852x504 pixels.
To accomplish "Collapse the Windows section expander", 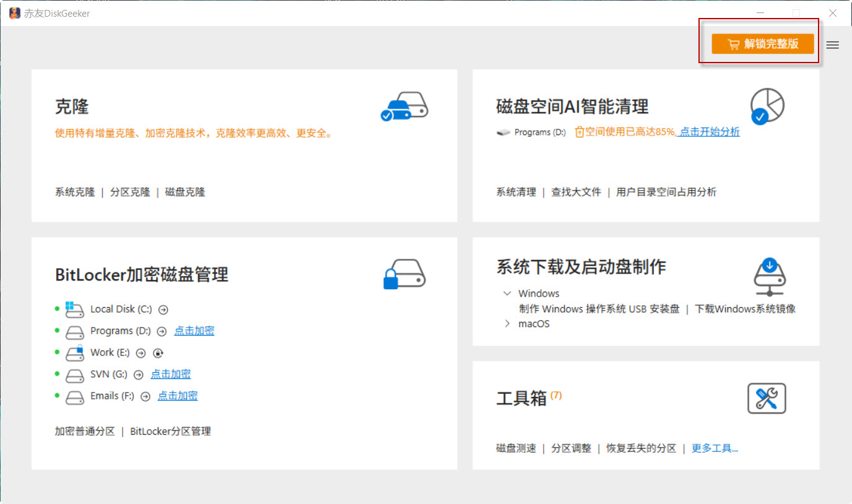I will point(507,293).
